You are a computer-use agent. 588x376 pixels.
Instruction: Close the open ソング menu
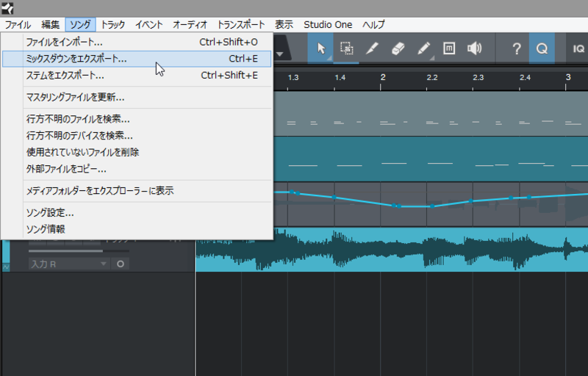coord(80,25)
